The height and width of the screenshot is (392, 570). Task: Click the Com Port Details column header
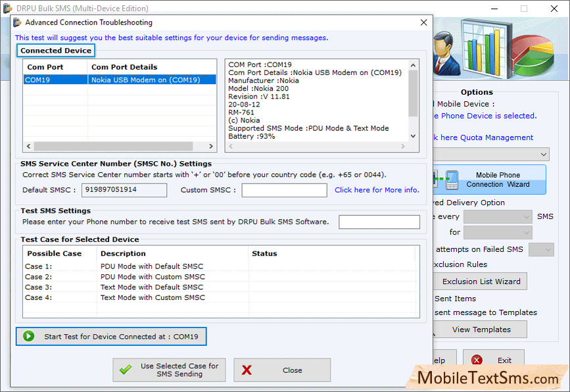point(152,67)
